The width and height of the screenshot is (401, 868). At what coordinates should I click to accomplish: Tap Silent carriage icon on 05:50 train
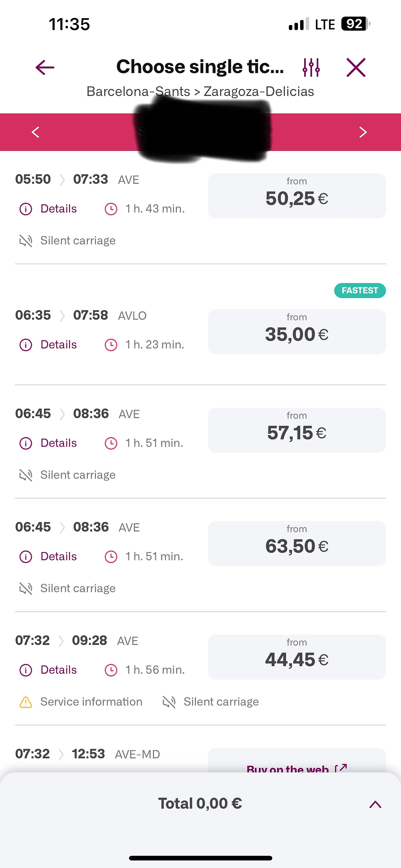click(x=26, y=240)
